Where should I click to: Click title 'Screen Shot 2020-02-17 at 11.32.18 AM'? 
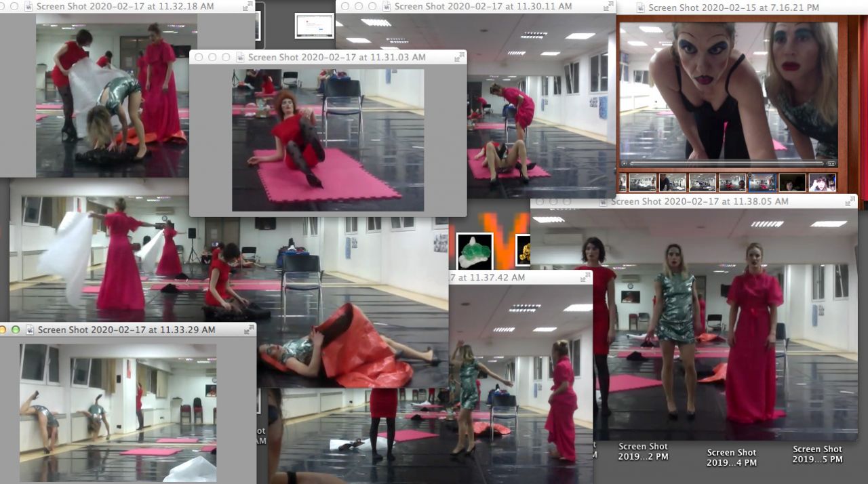125,6
